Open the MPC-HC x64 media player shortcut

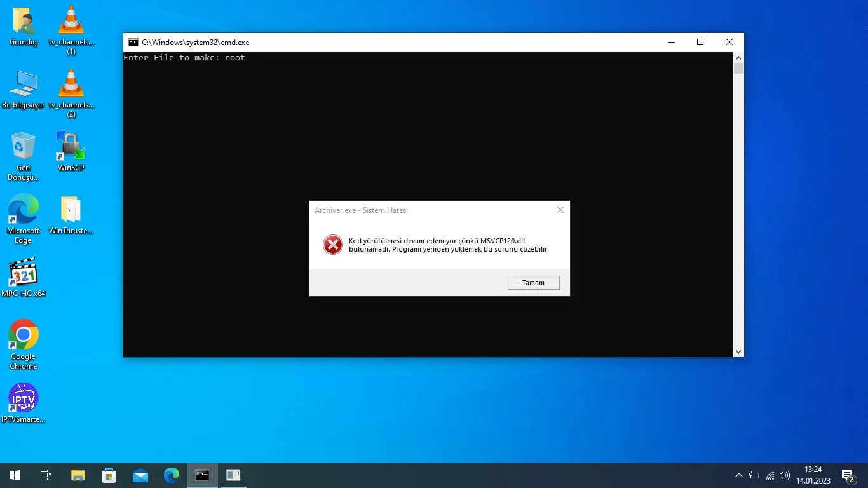tap(24, 273)
